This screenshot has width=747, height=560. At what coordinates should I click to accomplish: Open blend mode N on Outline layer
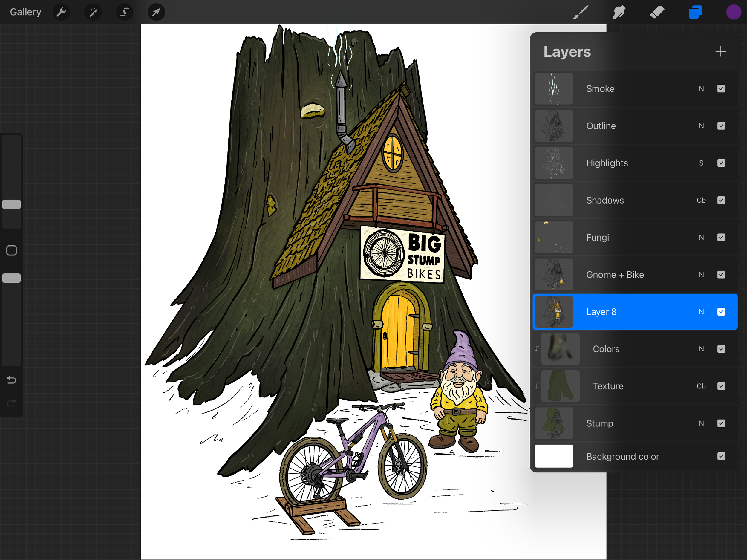point(701,126)
